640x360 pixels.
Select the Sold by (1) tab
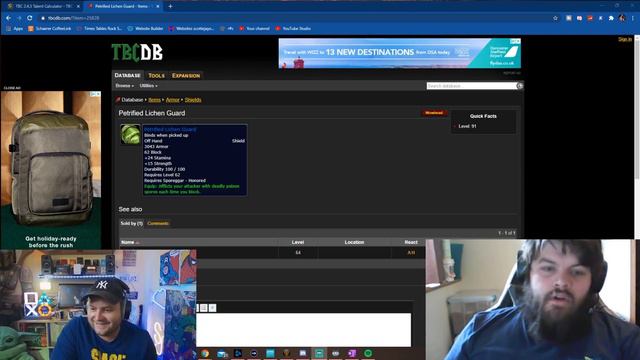[131, 223]
